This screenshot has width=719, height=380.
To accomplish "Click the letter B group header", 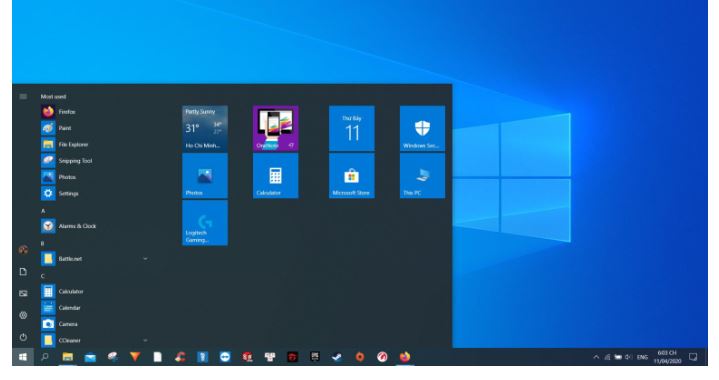I will (x=43, y=243).
